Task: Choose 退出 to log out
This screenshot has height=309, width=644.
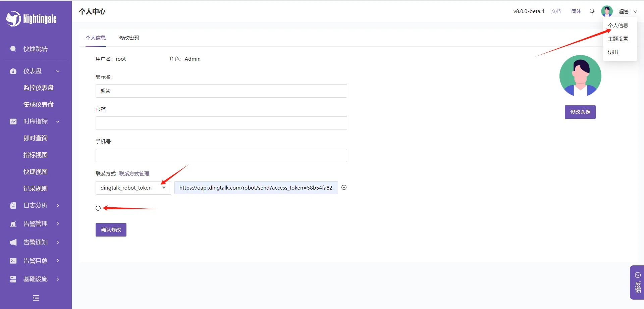Action: pyautogui.click(x=613, y=52)
